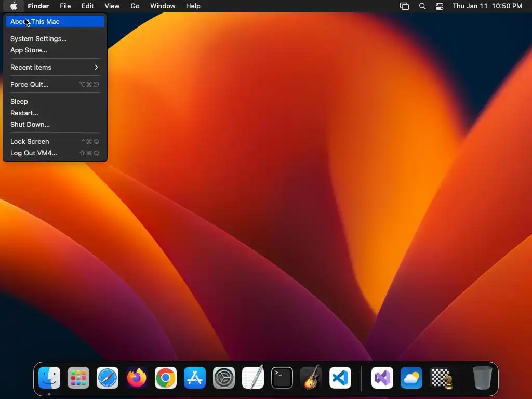532x399 pixels.
Task: Launch Firefox from the Dock
Action: [x=137, y=378]
